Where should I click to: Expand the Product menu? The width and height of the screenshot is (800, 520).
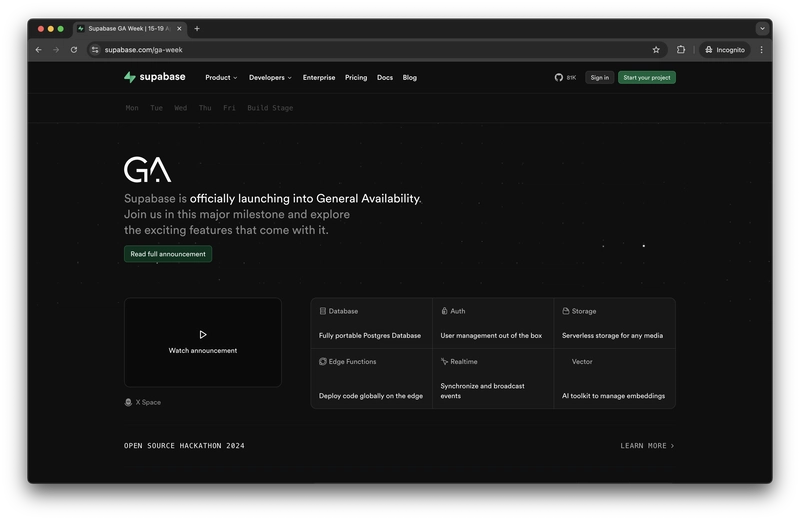point(221,78)
